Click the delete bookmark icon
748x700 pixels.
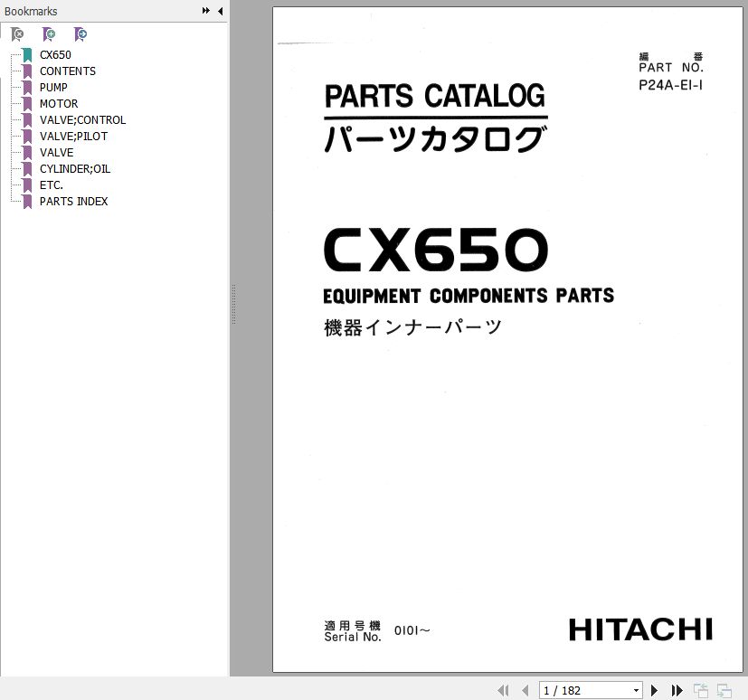(17, 33)
